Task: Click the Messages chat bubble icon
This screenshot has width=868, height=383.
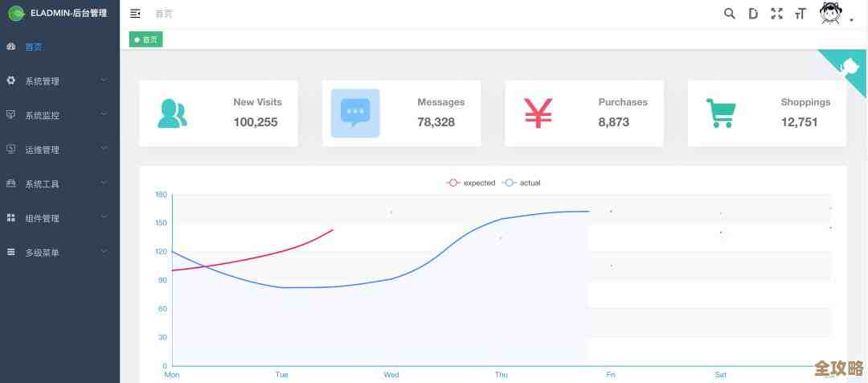Action: 355,113
